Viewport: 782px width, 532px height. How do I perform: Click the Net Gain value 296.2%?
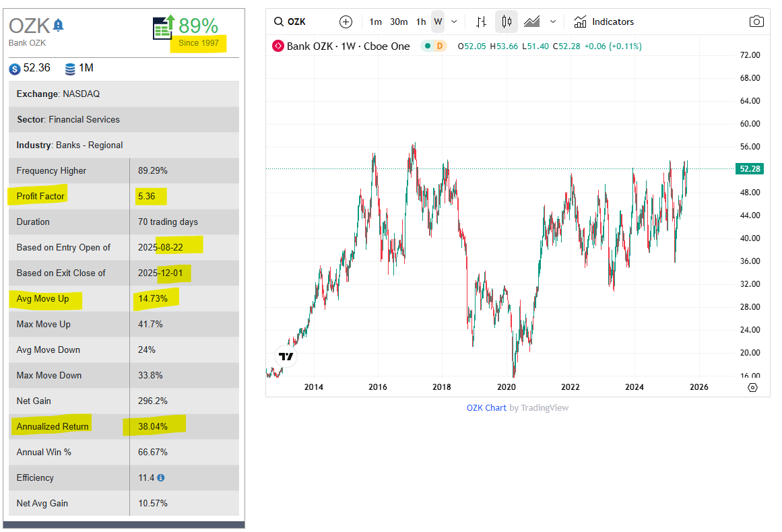tap(153, 401)
